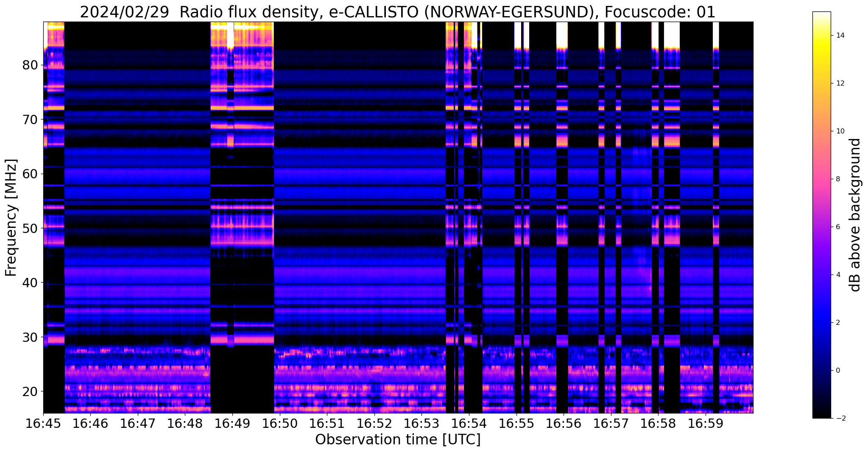868x452 pixels.
Task: Click the colorbar tick label 2
Action: [837, 323]
